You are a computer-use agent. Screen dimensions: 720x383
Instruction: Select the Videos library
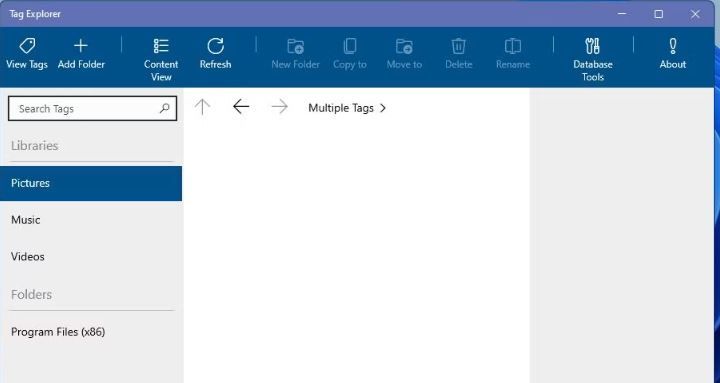click(91, 257)
